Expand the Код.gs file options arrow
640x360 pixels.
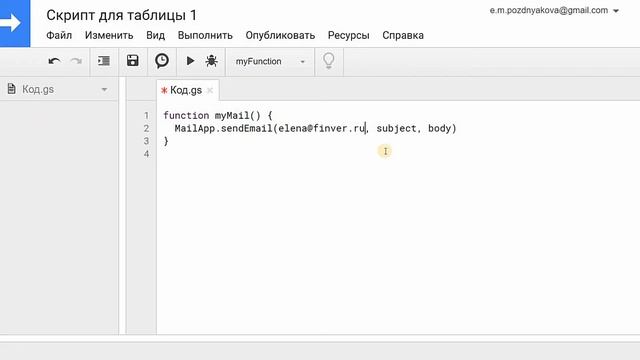[104, 90]
